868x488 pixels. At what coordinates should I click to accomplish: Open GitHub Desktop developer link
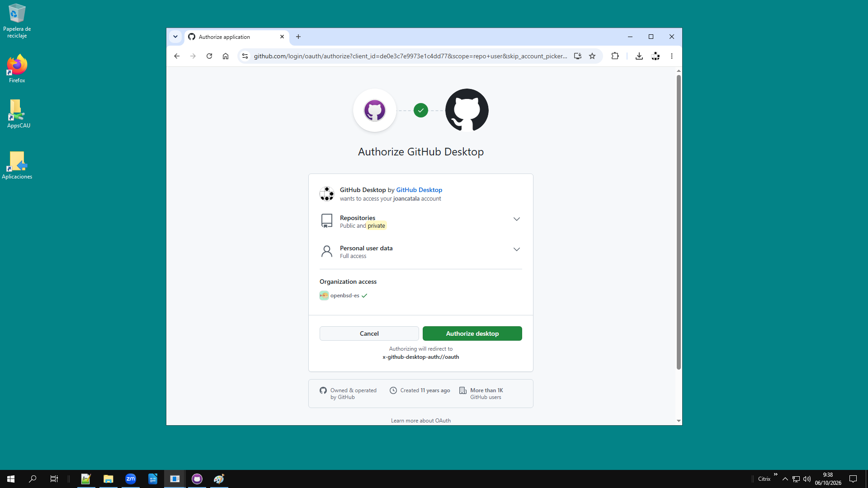pyautogui.click(x=419, y=190)
